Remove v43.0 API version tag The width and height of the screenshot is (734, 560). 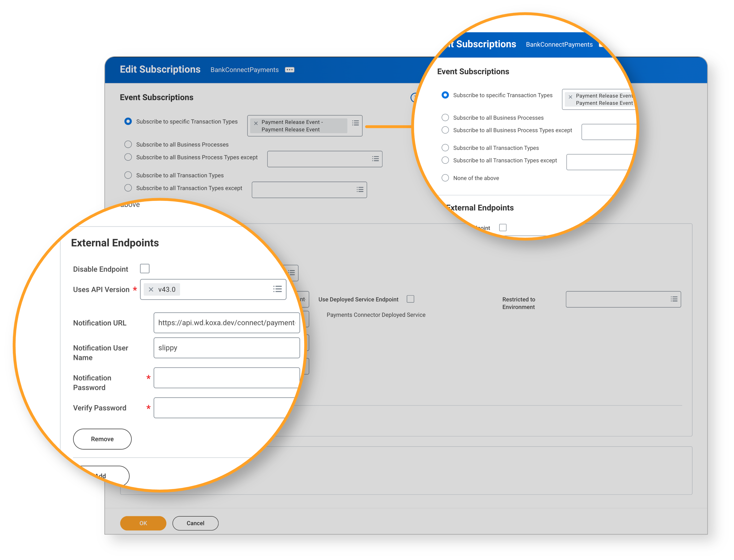(x=151, y=289)
